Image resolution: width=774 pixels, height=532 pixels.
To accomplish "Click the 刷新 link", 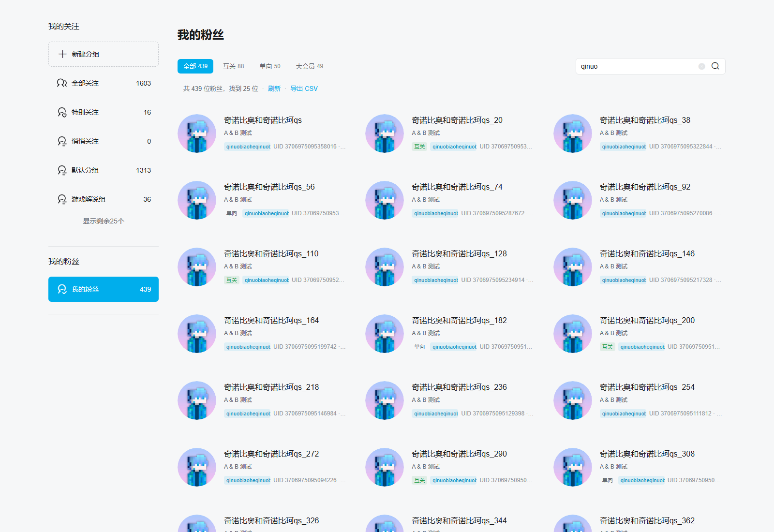I will coord(274,89).
